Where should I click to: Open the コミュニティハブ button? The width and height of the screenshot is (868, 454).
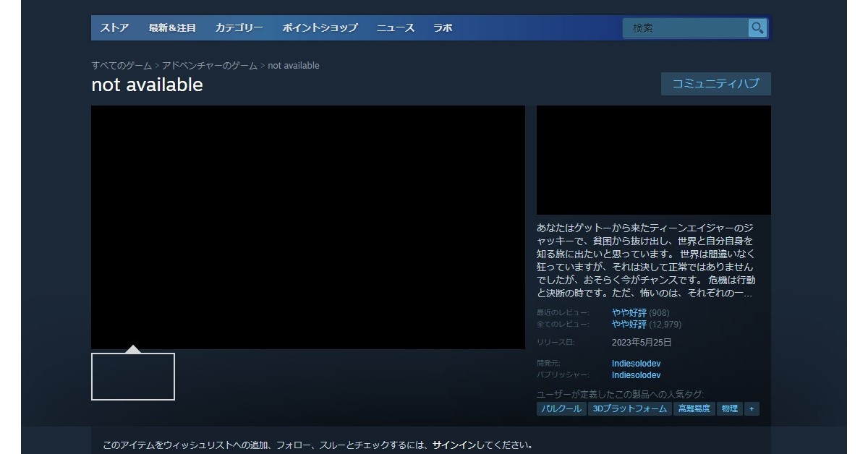715,84
